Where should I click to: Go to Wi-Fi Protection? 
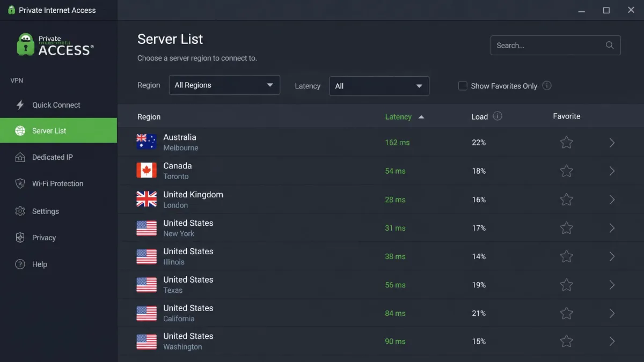(58, 183)
